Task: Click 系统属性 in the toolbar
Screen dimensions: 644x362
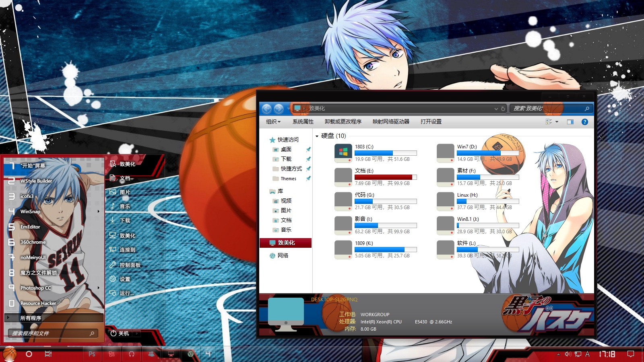Action: pyautogui.click(x=303, y=121)
